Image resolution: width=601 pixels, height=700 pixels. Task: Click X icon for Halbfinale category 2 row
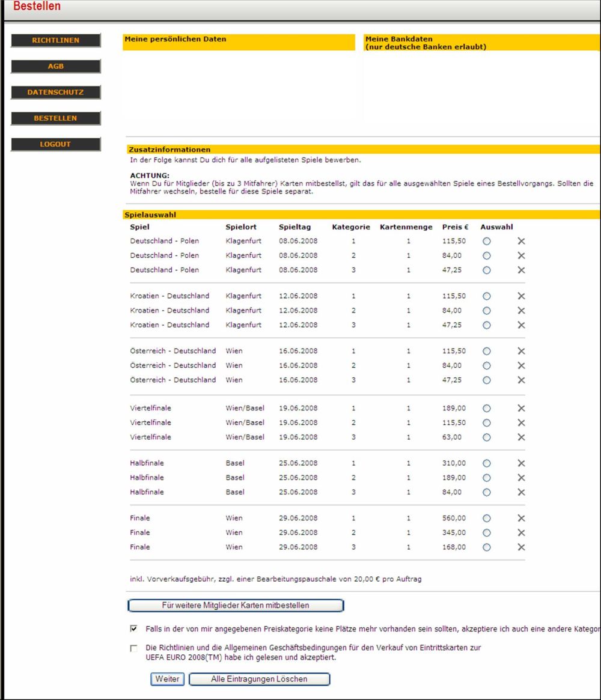tap(521, 478)
